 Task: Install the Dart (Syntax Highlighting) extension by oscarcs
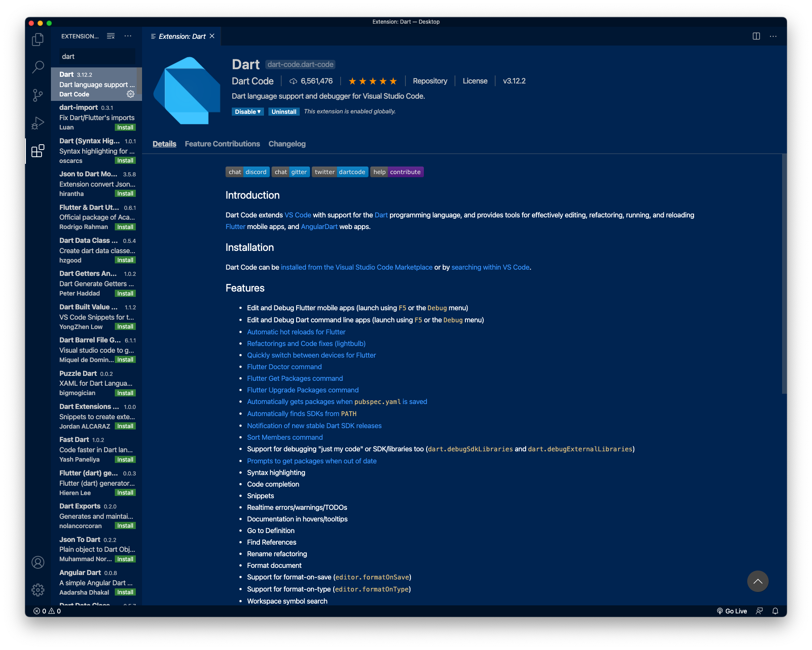tap(126, 161)
